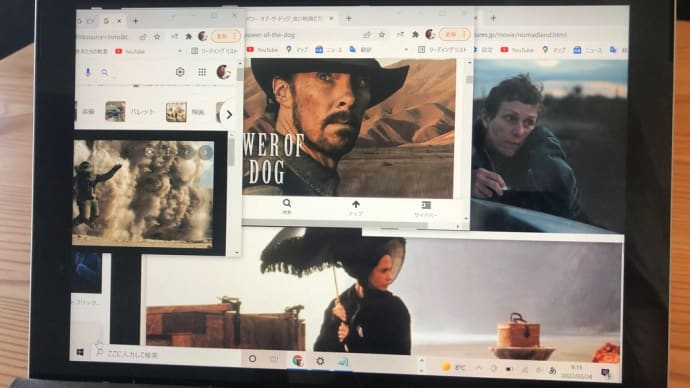
Task: Close the active Google tab in left window
Action: [119, 21]
